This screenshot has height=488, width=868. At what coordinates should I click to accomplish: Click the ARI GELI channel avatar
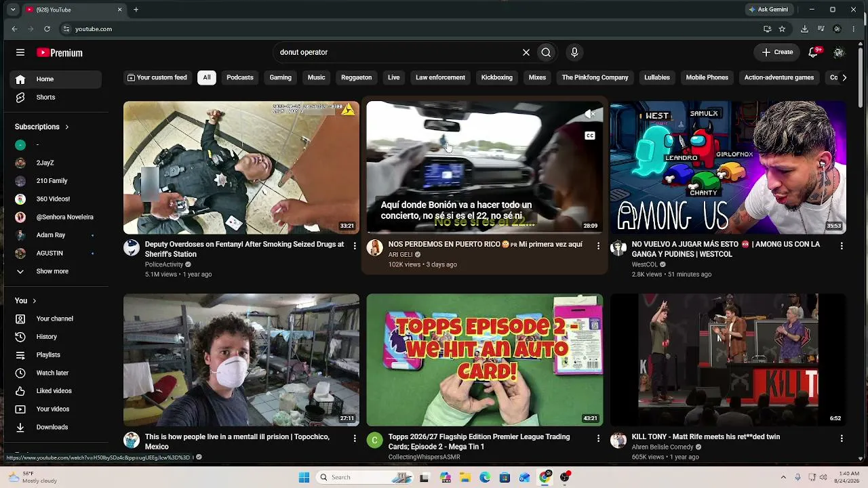(x=375, y=247)
